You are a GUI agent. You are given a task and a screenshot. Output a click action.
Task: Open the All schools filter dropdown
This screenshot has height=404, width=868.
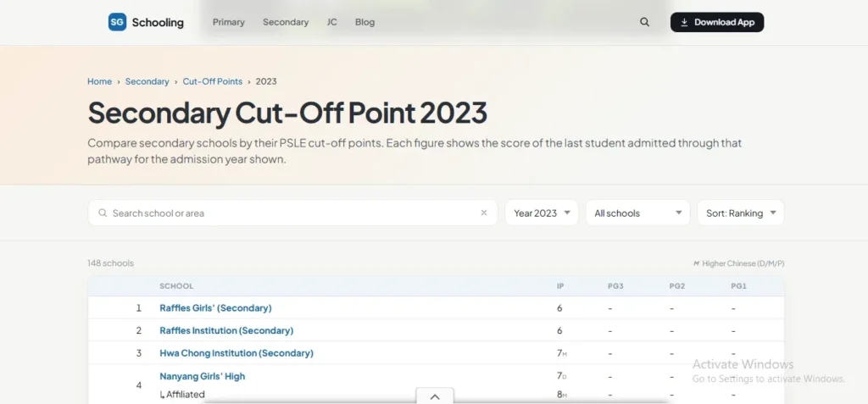click(x=637, y=213)
